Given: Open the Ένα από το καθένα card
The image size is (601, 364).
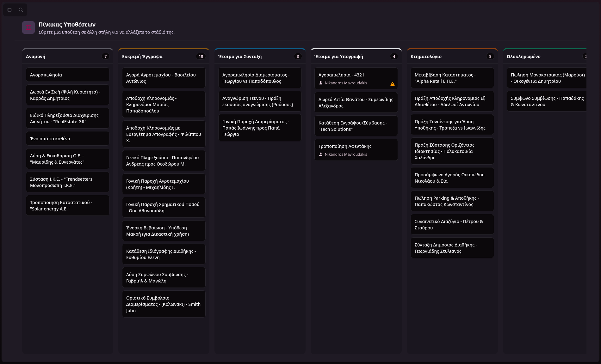Looking at the screenshot, I should [x=68, y=139].
